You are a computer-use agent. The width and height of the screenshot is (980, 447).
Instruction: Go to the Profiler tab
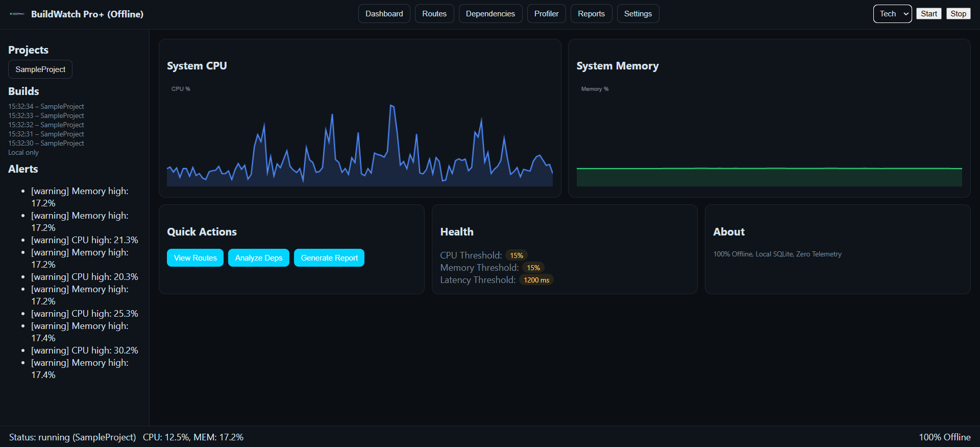point(546,14)
